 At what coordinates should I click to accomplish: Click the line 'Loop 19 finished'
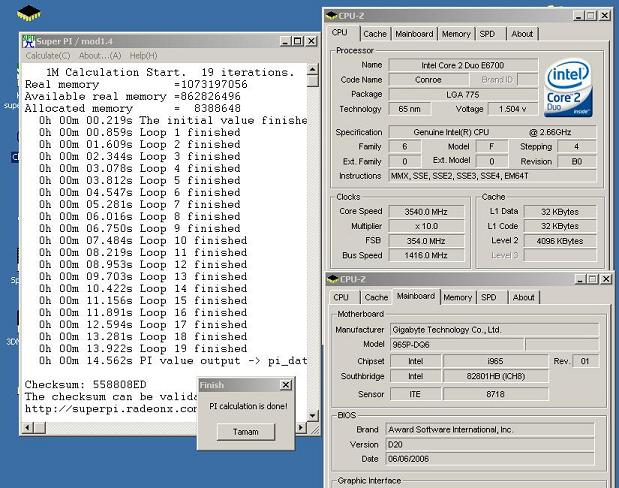[143, 349]
